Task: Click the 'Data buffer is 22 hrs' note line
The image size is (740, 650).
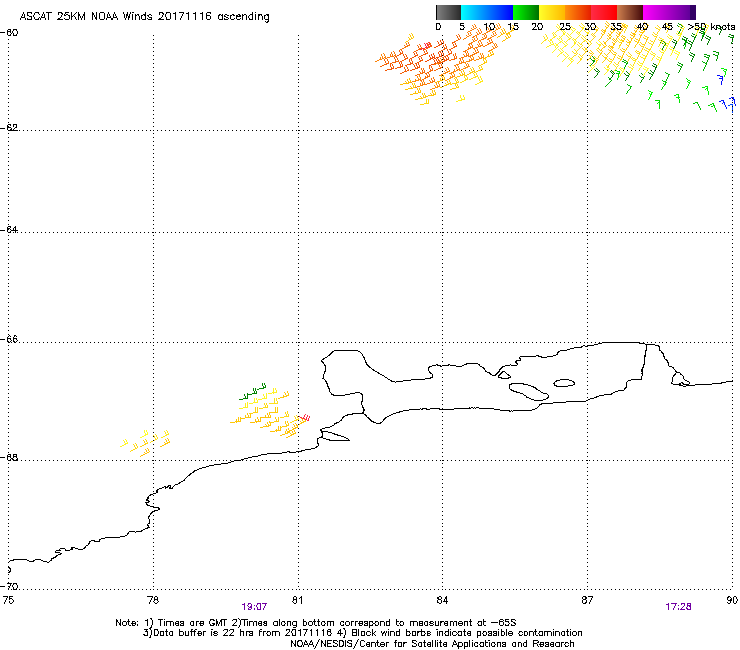Action: pos(362,633)
